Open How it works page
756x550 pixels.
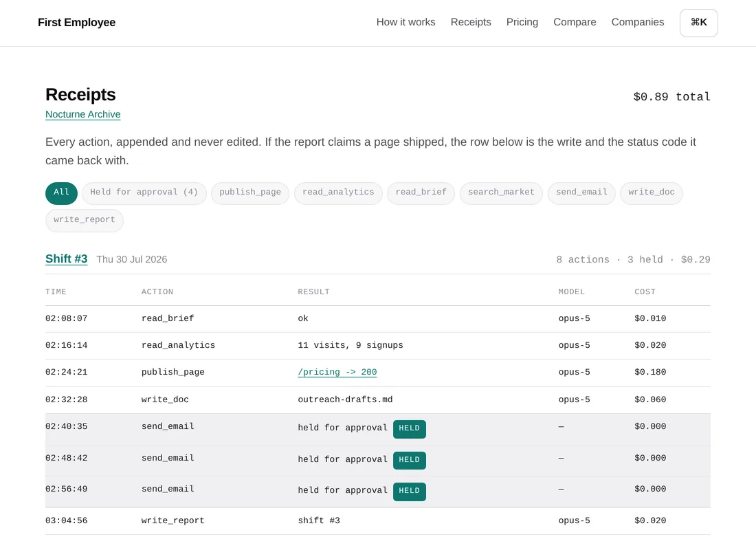click(406, 22)
